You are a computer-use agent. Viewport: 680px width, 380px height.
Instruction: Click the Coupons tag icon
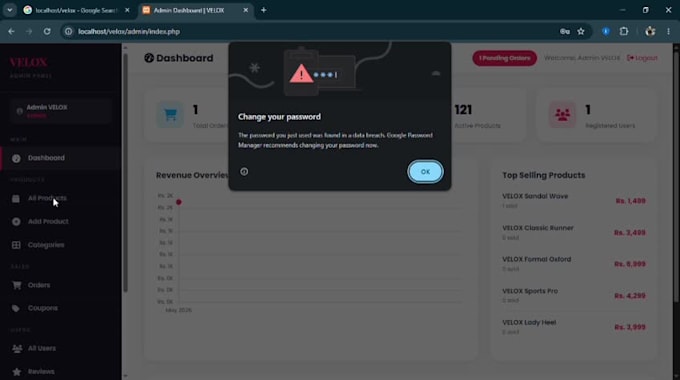[16, 308]
